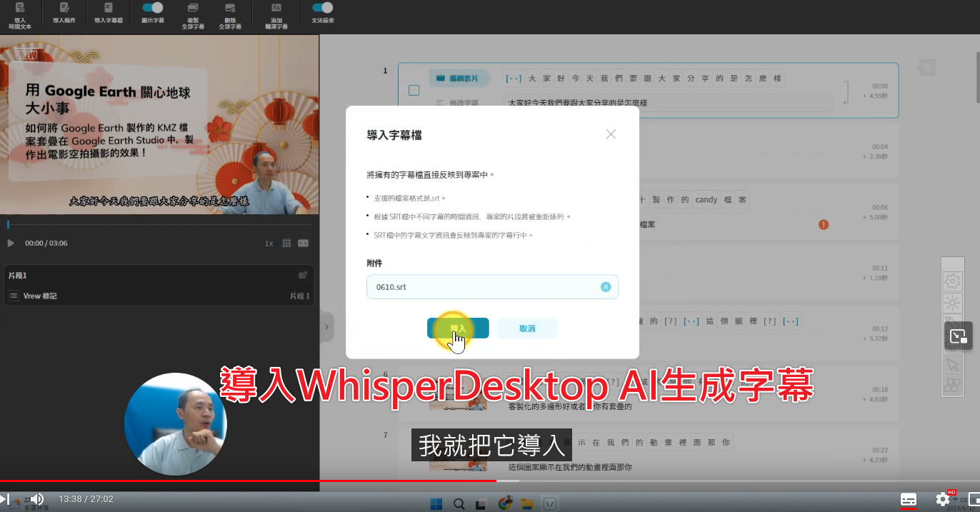Click the candy word in clip 3
This screenshot has height=512, width=980.
pyautogui.click(x=706, y=199)
